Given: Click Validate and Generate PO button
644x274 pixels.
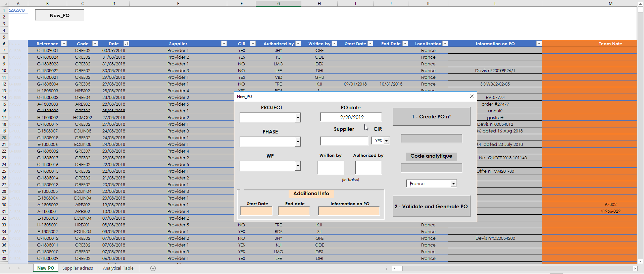Looking at the screenshot, I should [x=431, y=207].
